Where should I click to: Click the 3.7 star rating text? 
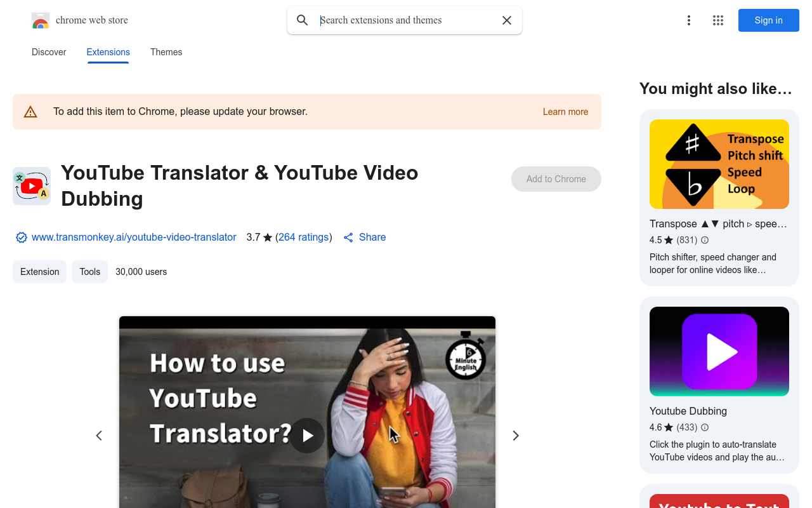[259, 237]
